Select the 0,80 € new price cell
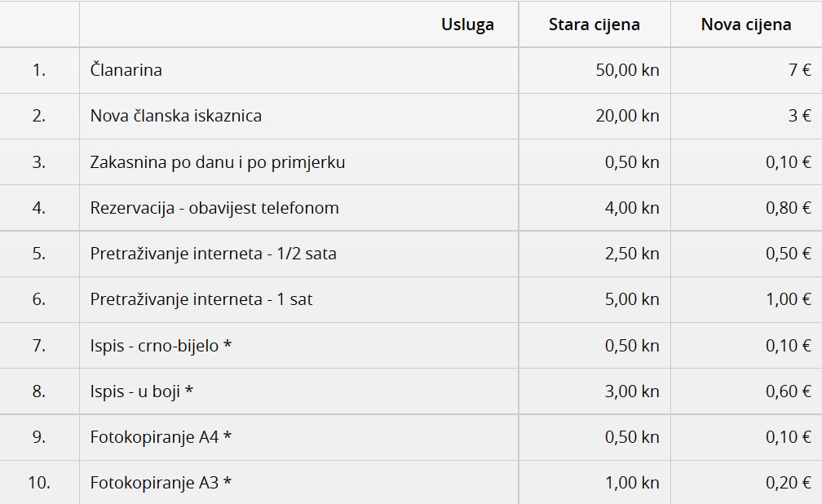Image resolution: width=822 pixels, height=504 pixels. tap(788, 208)
